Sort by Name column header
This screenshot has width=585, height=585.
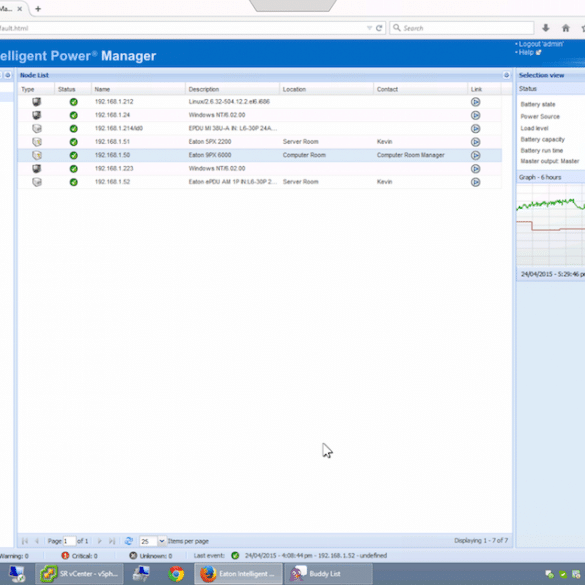[x=138, y=89]
